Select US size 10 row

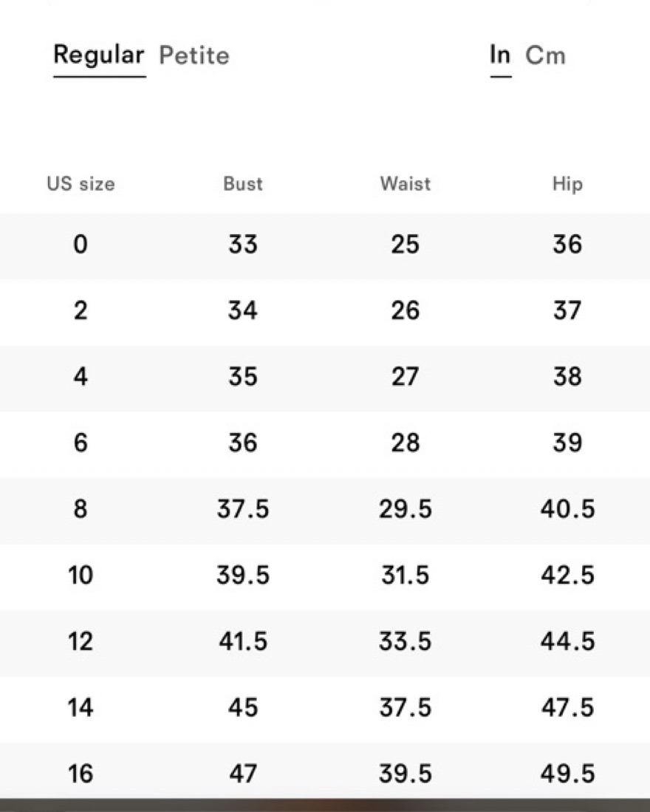tap(325, 576)
